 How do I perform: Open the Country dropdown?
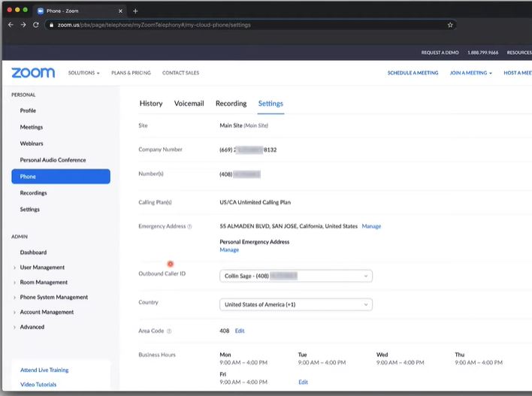click(296, 304)
